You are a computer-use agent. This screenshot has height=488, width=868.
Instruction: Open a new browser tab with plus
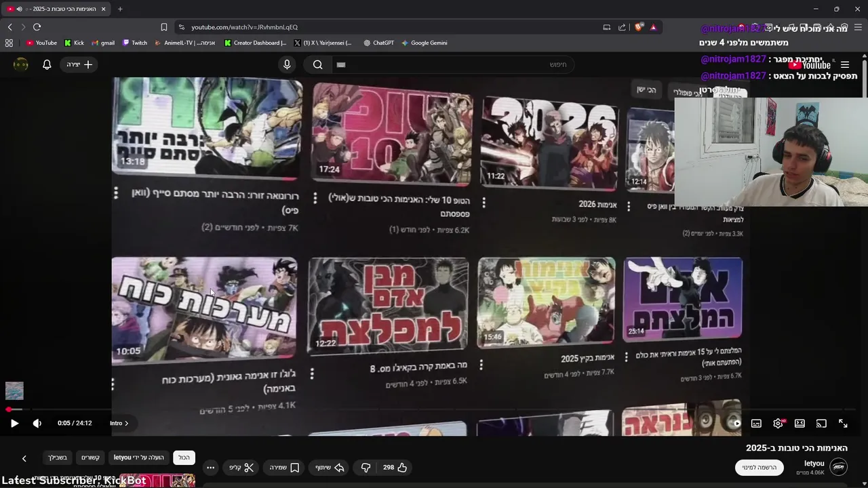120,9
